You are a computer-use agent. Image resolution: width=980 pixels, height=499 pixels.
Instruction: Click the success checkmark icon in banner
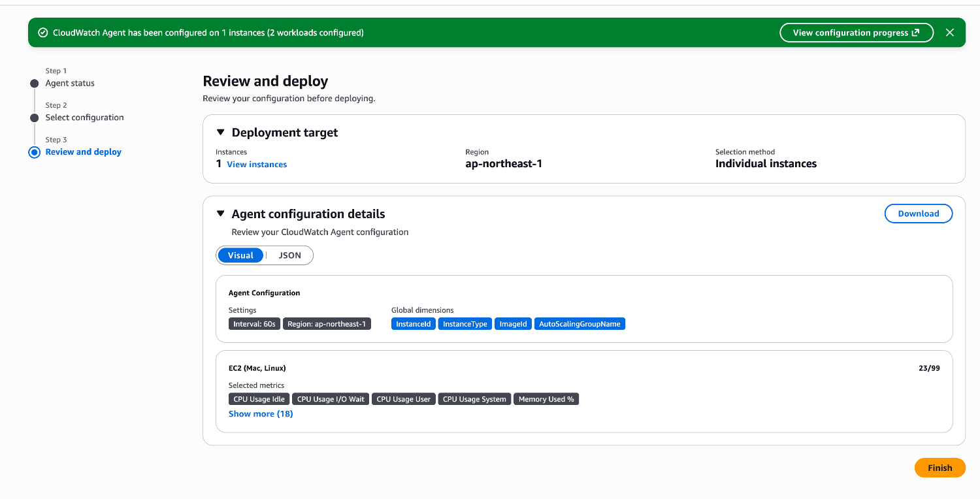[43, 33]
